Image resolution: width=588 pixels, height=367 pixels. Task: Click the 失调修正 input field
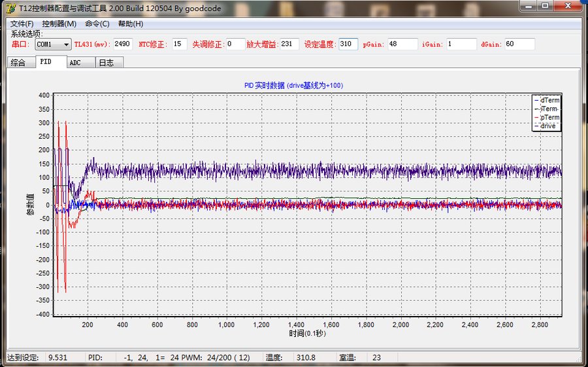coord(235,44)
